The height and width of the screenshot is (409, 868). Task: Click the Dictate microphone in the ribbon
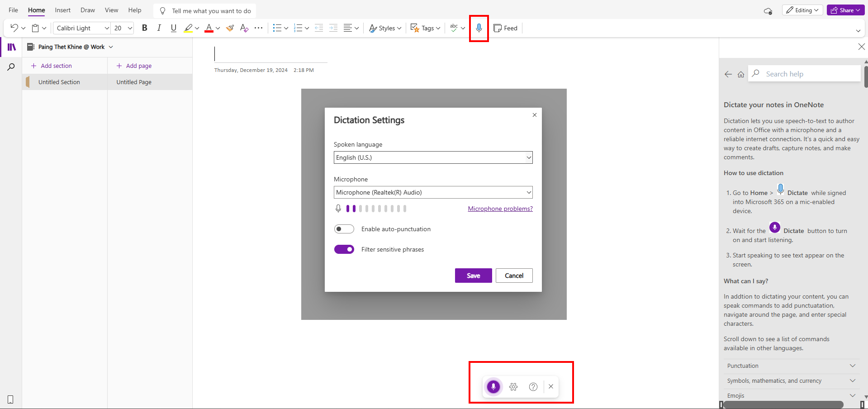tap(479, 28)
